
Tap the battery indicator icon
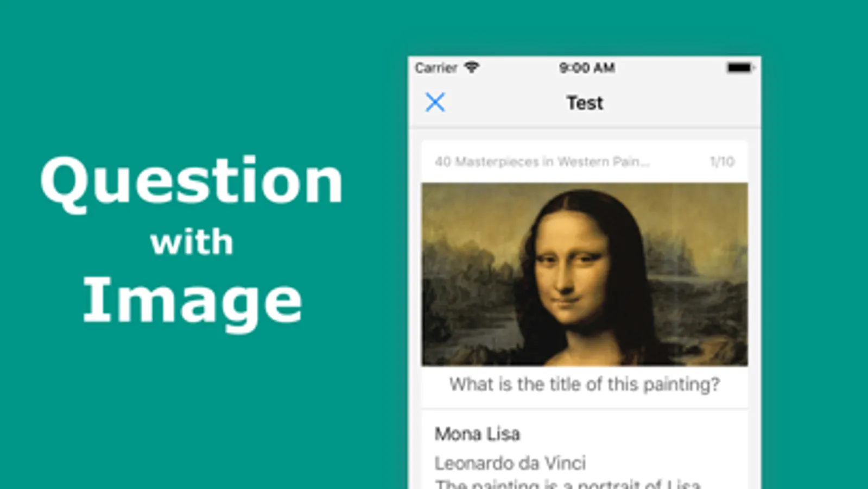[740, 68]
